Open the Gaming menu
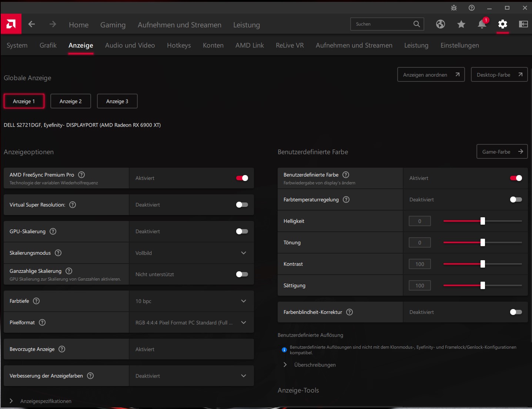532x409 pixels. (x=113, y=25)
